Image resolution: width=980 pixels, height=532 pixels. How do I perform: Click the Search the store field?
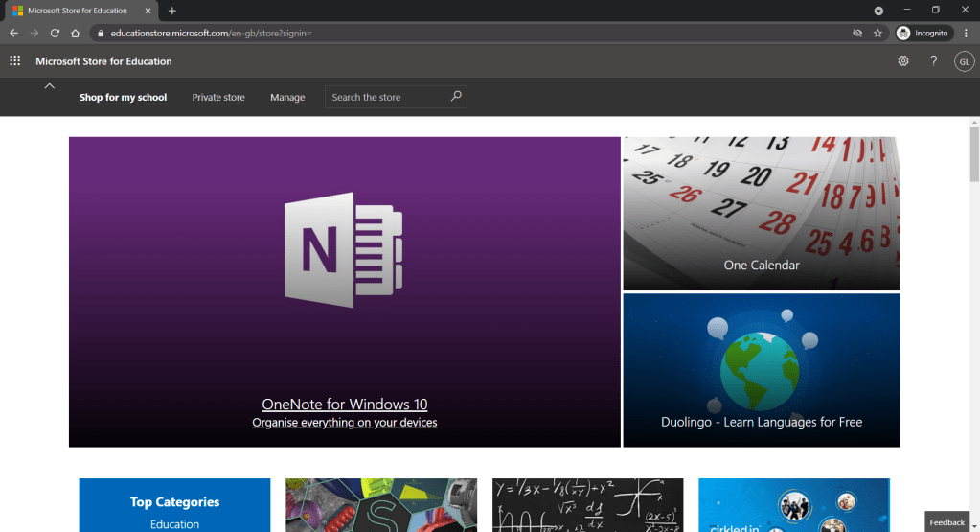[385, 97]
